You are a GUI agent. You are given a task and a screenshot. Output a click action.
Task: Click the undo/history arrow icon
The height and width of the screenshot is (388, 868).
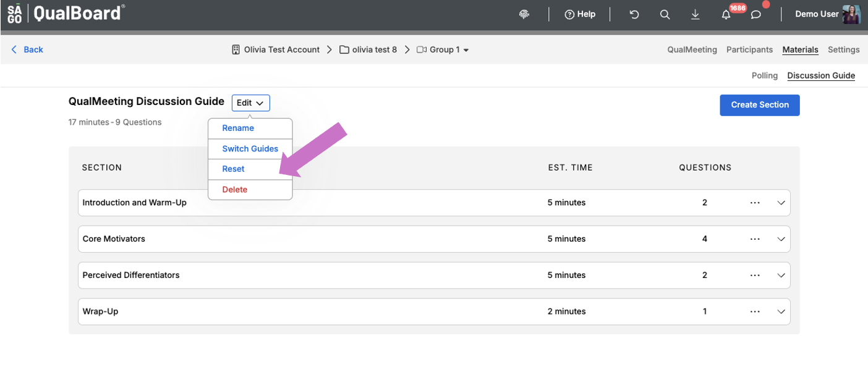[x=634, y=14]
